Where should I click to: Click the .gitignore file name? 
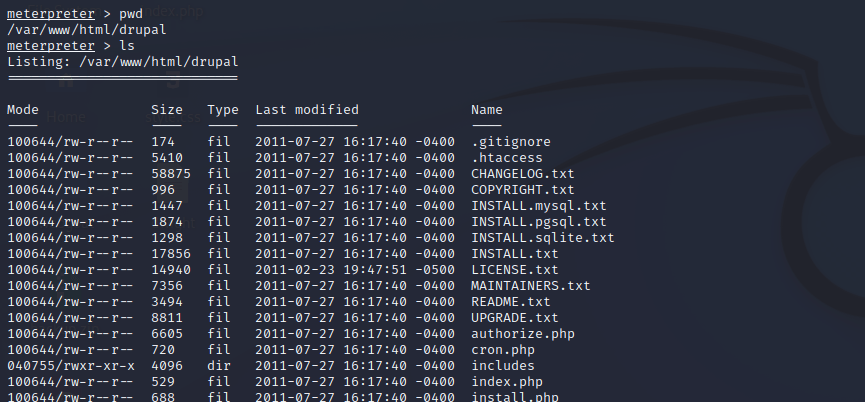pos(511,142)
